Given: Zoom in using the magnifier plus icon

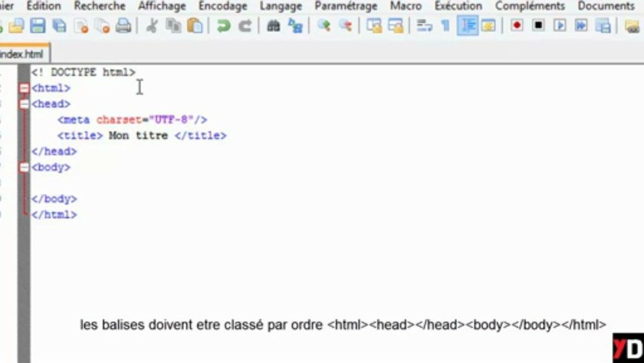Looking at the screenshot, I should pyautogui.click(x=323, y=25).
